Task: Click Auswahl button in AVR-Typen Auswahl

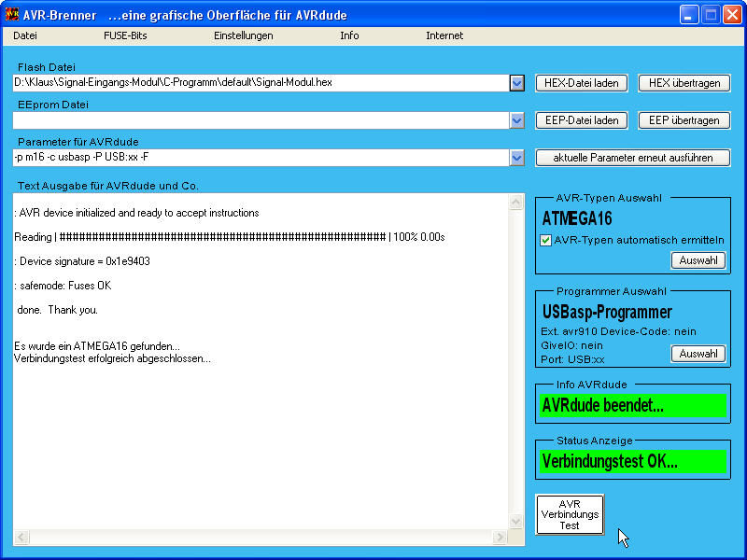Action: tap(698, 260)
